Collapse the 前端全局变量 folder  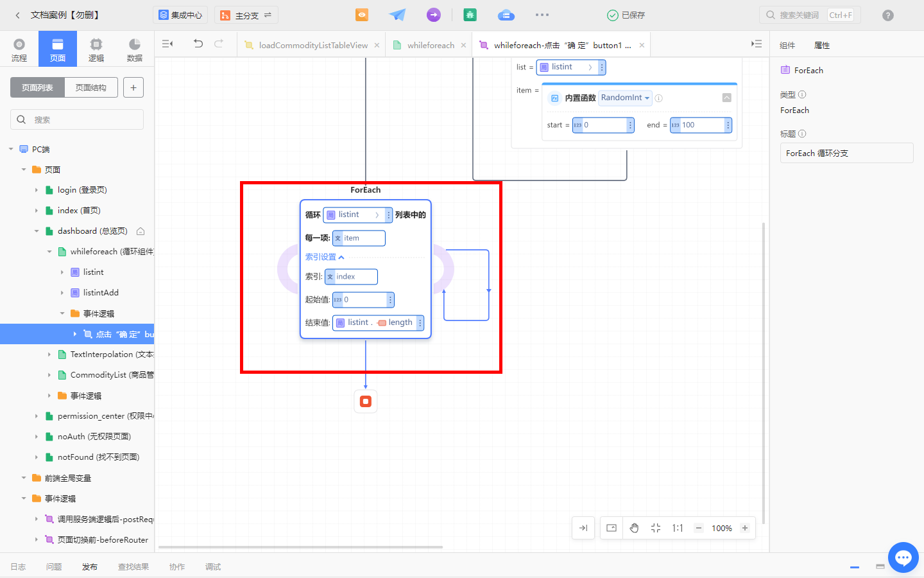24,478
